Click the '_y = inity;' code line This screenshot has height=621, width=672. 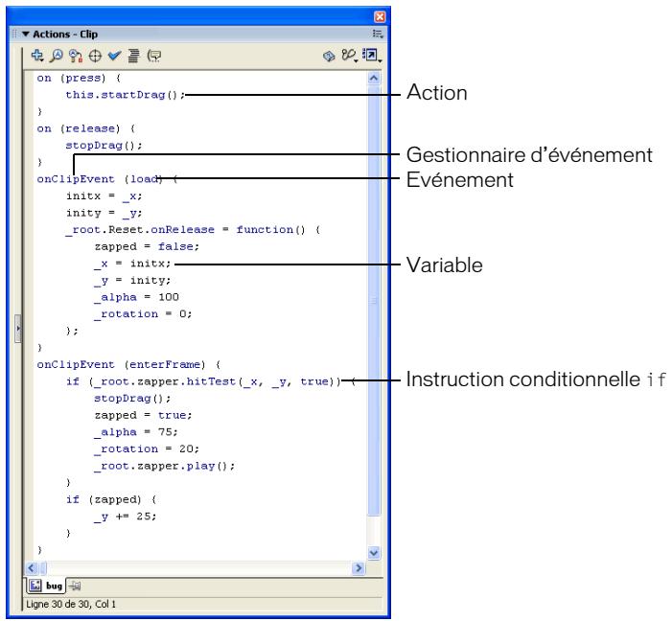[x=132, y=280]
